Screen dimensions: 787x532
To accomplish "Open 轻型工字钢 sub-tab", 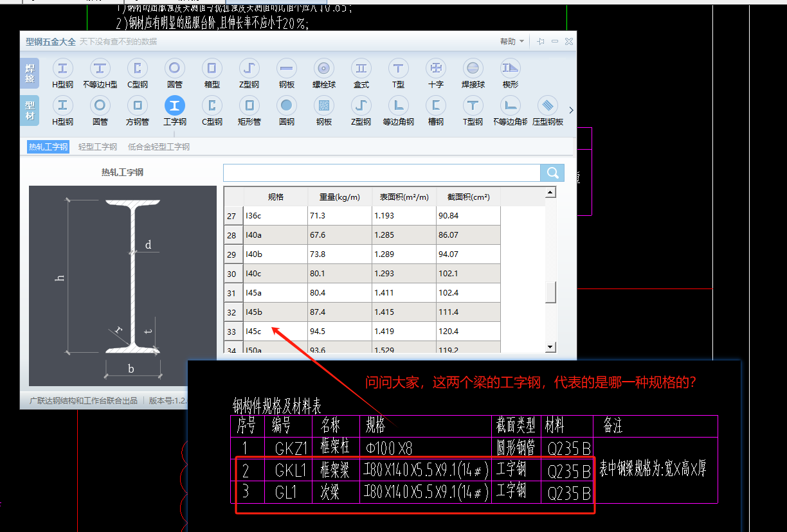I will pyautogui.click(x=98, y=147).
